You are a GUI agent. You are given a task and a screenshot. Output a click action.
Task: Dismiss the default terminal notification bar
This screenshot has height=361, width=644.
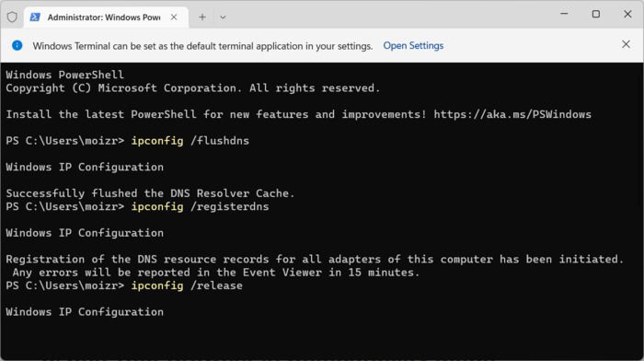[x=626, y=44]
